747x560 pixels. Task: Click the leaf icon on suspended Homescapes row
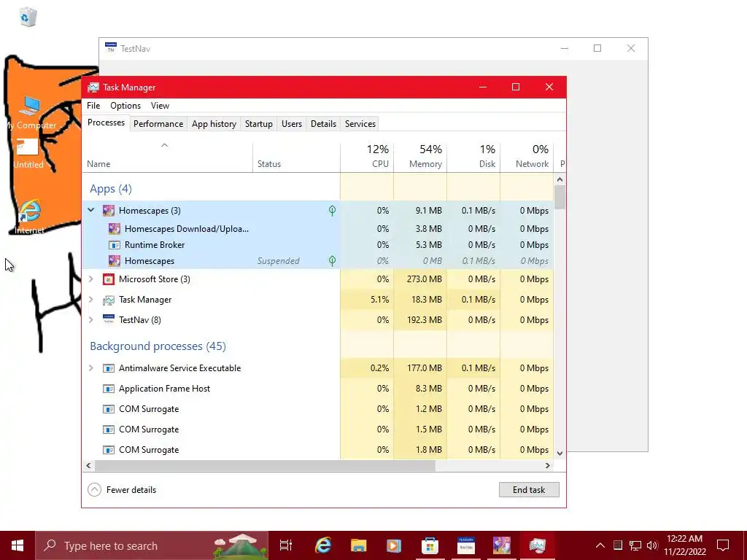(x=332, y=261)
